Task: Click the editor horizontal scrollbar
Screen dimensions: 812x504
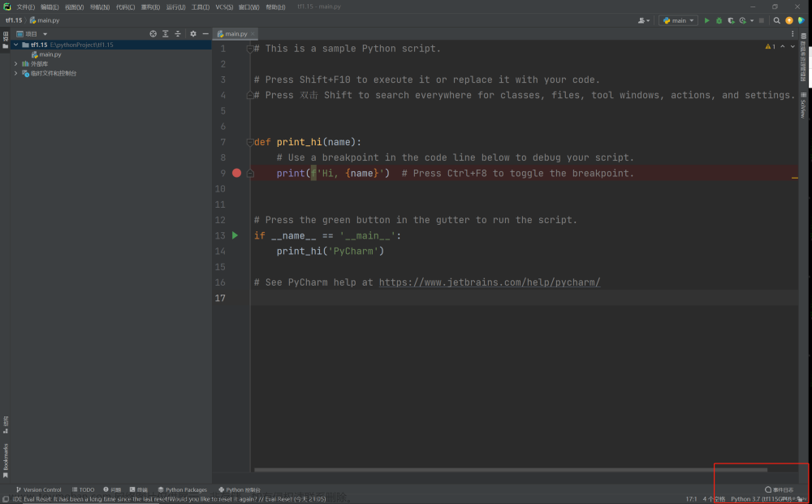Action: [x=510, y=470]
